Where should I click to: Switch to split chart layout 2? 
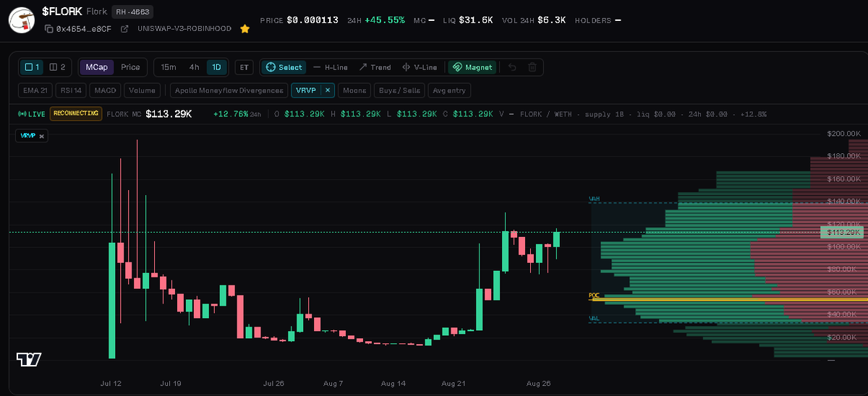[x=57, y=67]
